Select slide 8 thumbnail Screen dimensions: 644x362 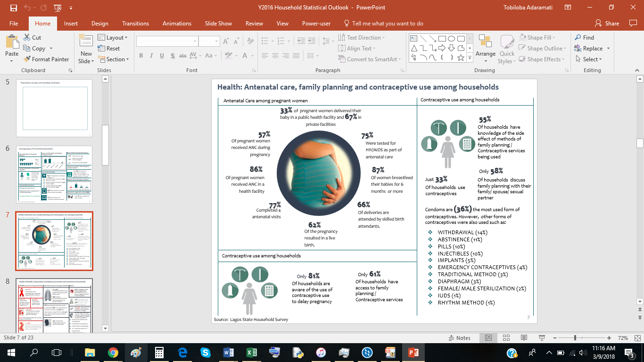point(54,305)
